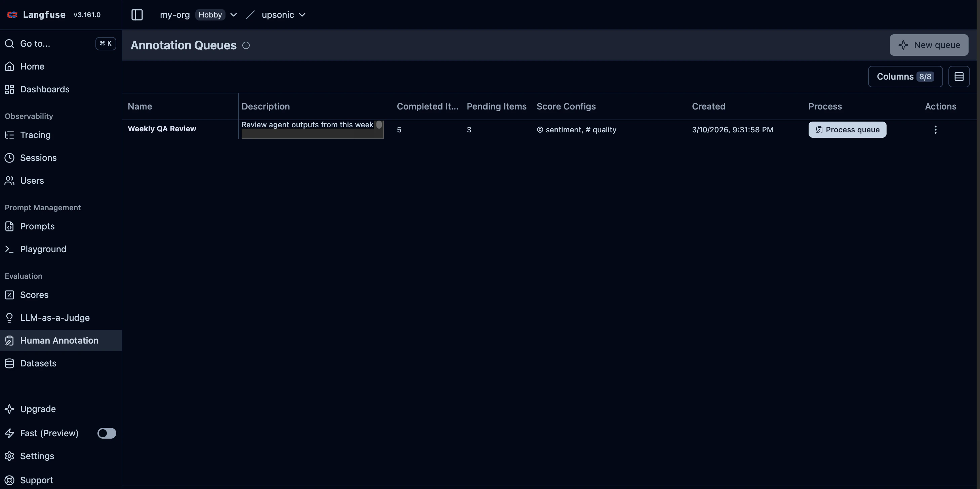Open the Scores evaluation page
980x489 pixels.
tap(34, 294)
